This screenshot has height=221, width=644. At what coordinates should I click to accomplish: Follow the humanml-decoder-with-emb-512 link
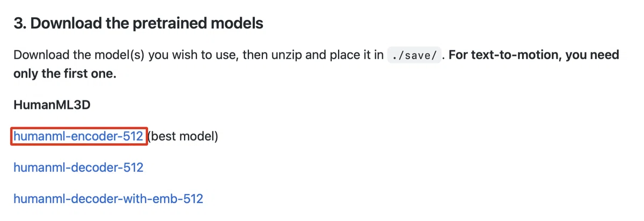[108, 199]
